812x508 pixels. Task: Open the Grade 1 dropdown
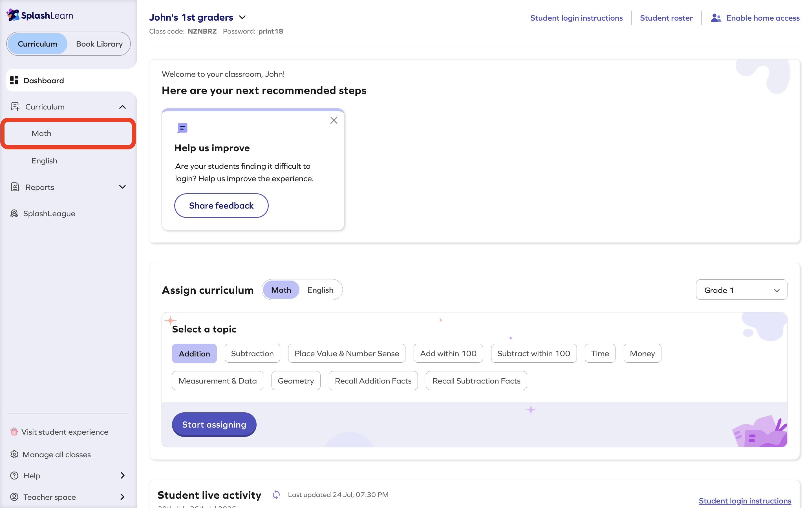tap(742, 290)
